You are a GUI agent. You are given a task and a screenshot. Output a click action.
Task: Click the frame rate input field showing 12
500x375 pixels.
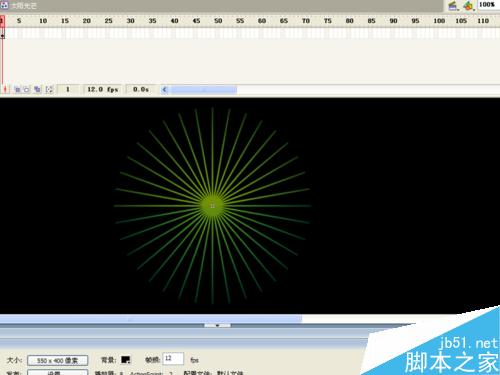click(173, 359)
